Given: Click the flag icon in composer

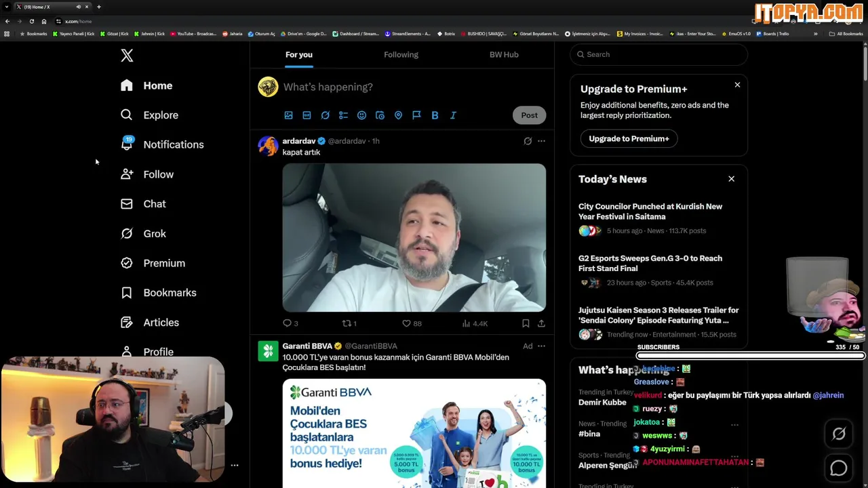Looking at the screenshot, I should [416, 115].
